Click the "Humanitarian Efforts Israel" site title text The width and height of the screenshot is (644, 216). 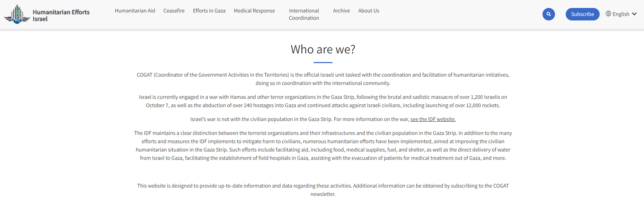tap(61, 15)
